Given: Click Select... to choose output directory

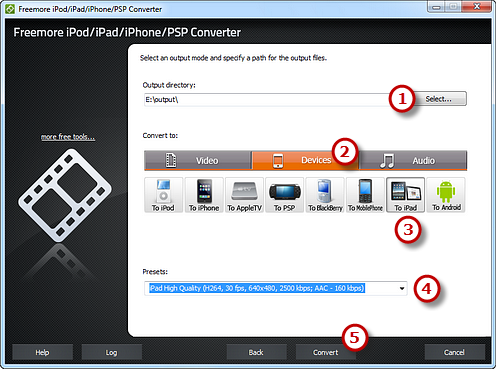Looking at the screenshot, I should (x=438, y=99).
